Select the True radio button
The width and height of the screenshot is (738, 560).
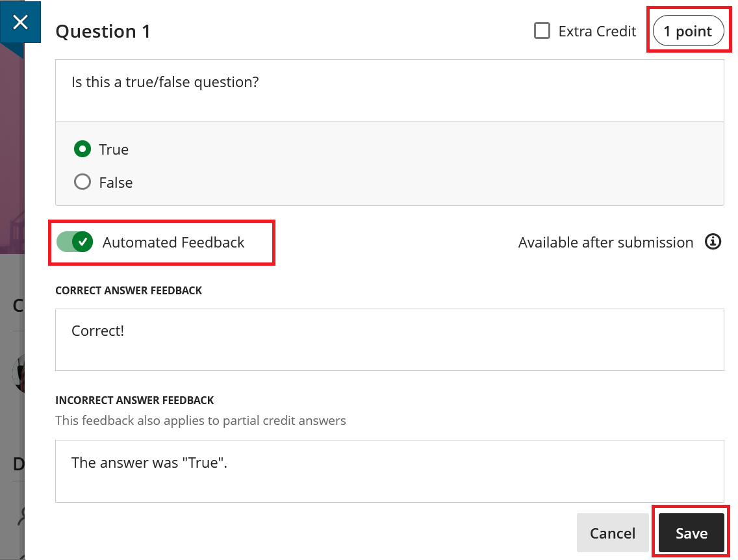coord(83,149)
